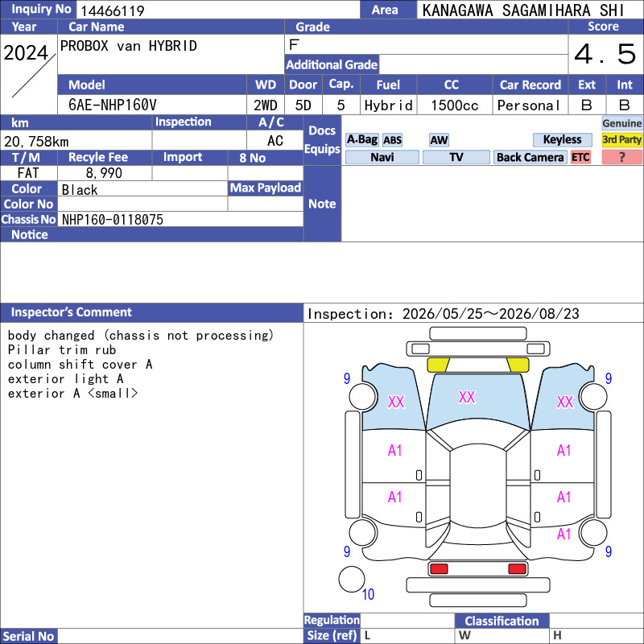Click the score value 4.5
This screenshot has width=644, height=644.
coord(605,54)
